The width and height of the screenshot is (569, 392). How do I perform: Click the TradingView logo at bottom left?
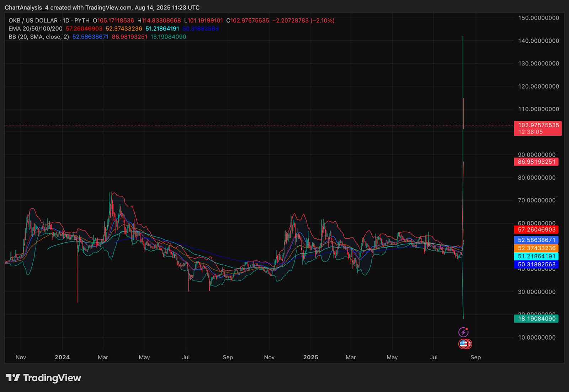click(43, 378)
